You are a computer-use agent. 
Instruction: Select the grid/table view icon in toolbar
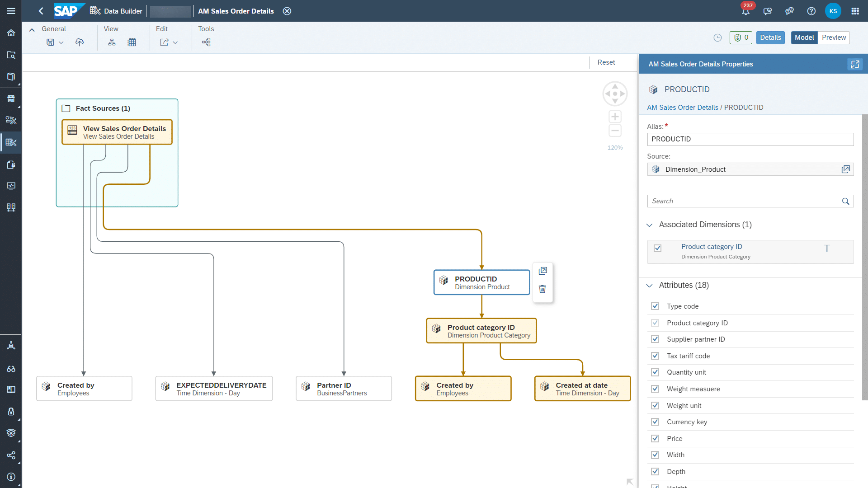click(132, 42)
